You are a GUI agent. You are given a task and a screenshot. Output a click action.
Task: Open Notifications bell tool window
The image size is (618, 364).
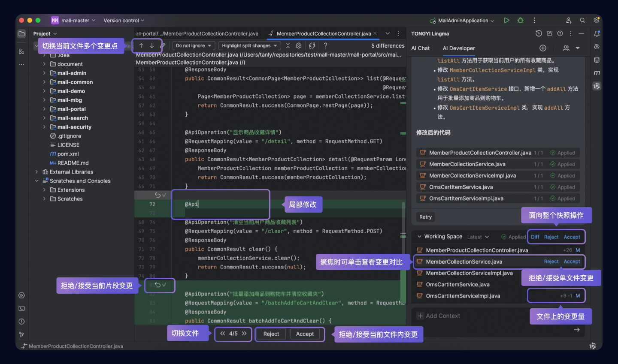pos(597,33)
